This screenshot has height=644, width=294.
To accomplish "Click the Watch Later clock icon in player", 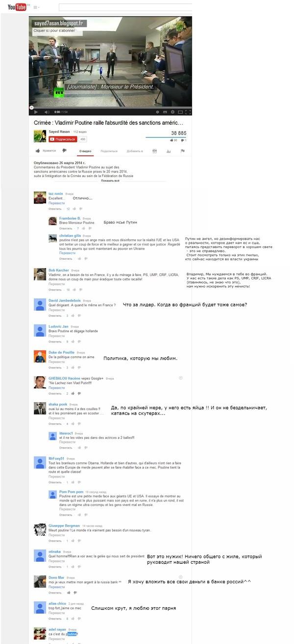I will [157, 112].
